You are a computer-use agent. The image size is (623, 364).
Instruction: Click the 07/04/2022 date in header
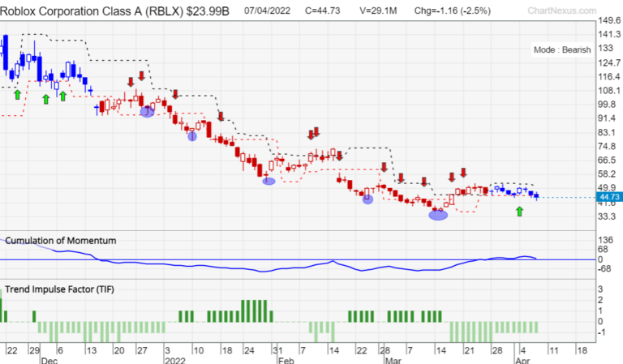tap(267, 11)
